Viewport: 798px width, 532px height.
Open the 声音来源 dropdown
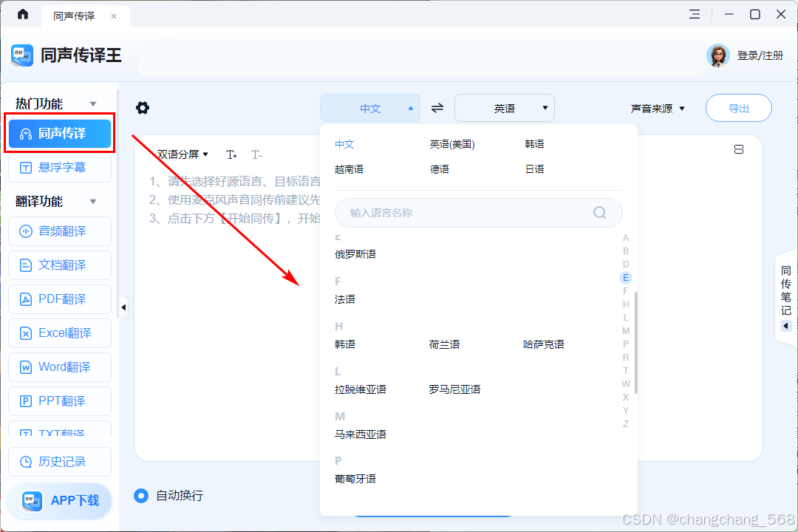[x=658, y=109]
